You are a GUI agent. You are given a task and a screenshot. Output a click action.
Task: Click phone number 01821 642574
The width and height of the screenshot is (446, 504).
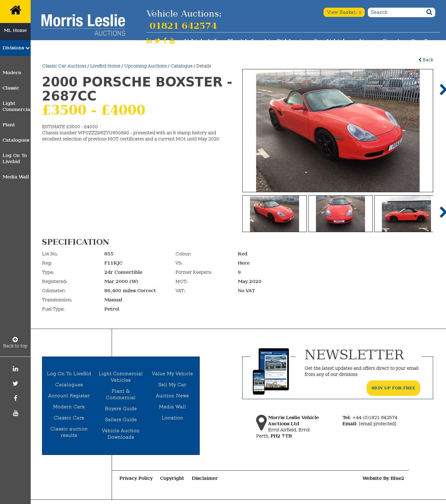coord(183,26)
